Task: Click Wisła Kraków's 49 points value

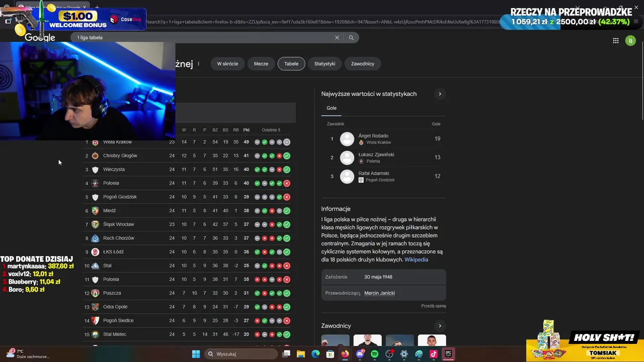Action: point(247,142)
